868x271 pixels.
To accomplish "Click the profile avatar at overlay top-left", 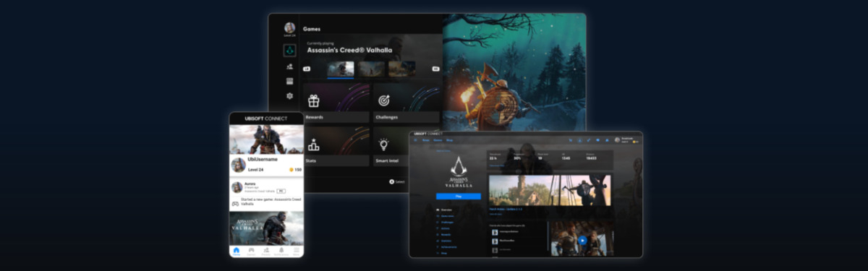I will 289,27.
